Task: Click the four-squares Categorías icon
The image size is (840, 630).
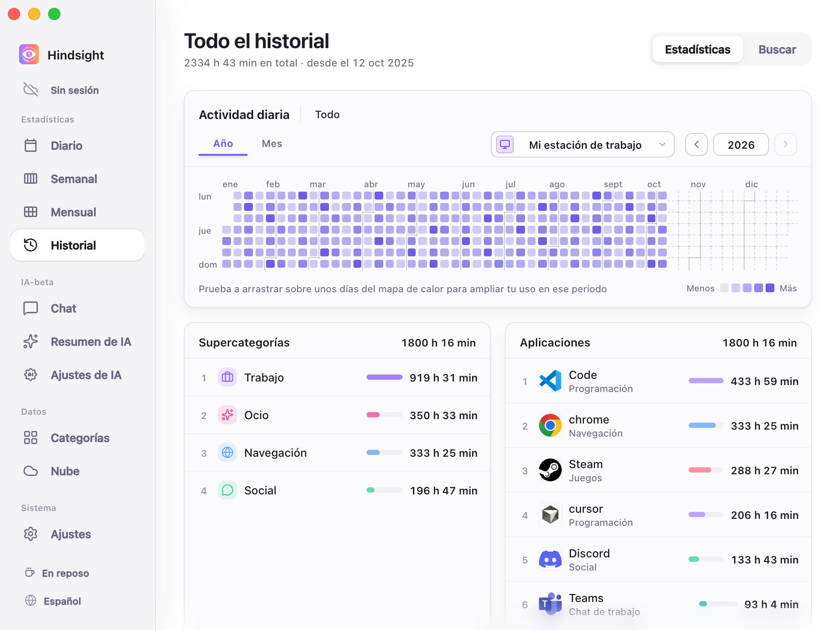Action: 31,437
